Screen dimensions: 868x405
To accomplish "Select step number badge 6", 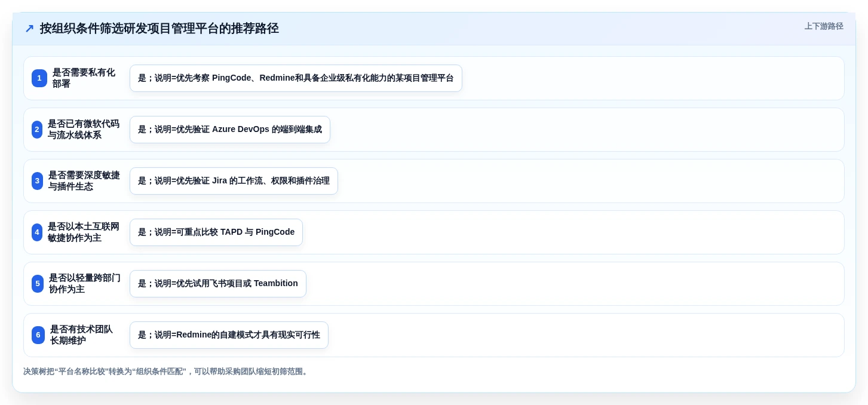I will click(x=38, y=335).
